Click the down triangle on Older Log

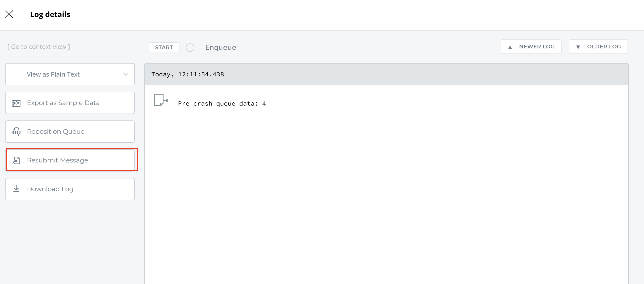[578, 47]
